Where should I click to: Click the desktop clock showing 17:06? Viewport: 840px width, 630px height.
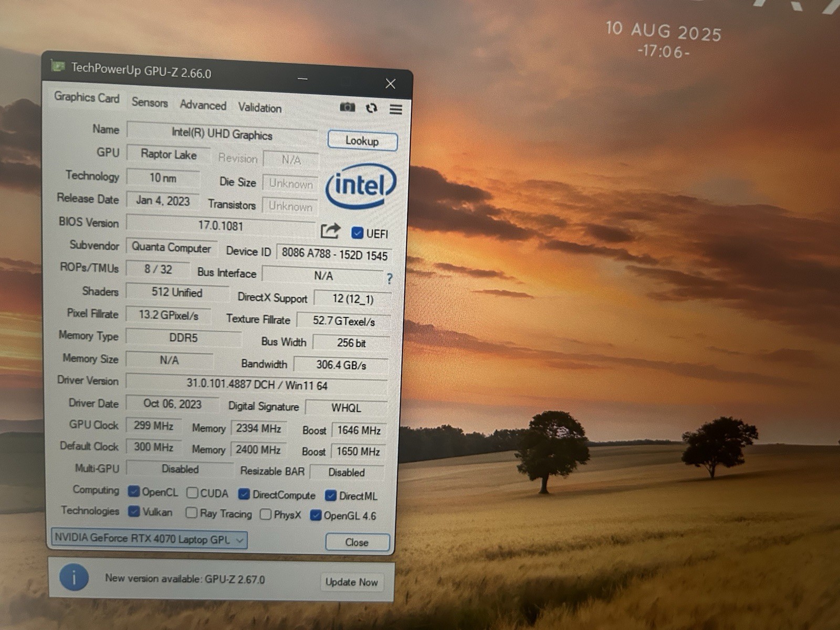pyautogui.click(x=664, y=51)
